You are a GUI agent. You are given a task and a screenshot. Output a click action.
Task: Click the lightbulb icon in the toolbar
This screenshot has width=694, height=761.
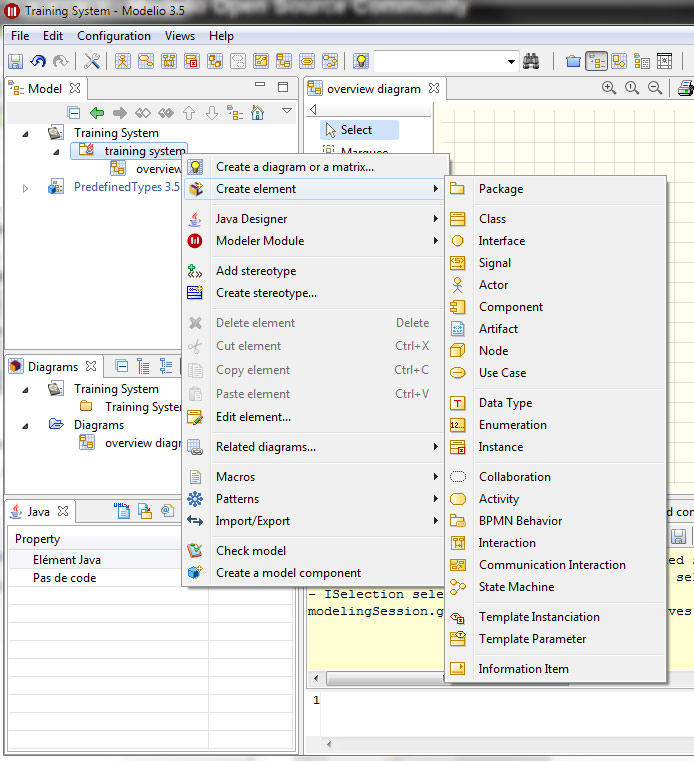[361, 61]
